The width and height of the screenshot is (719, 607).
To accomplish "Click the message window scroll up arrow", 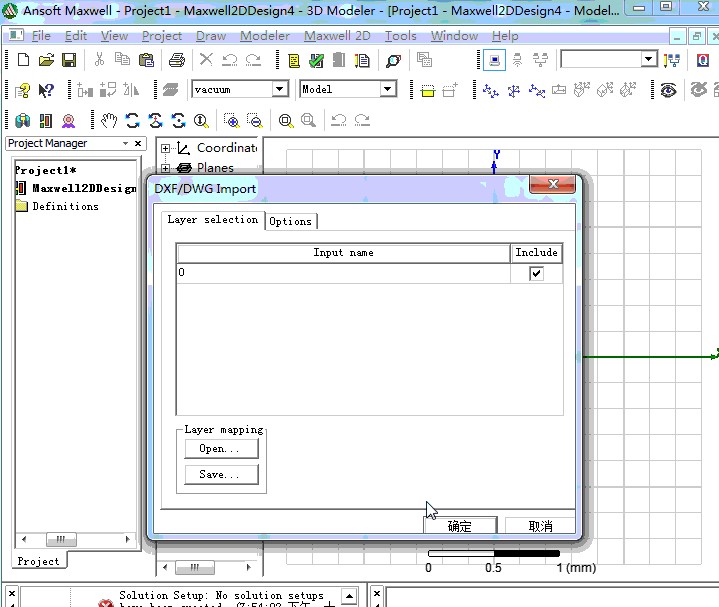I will pyautogui.click(x=349, y=596).
